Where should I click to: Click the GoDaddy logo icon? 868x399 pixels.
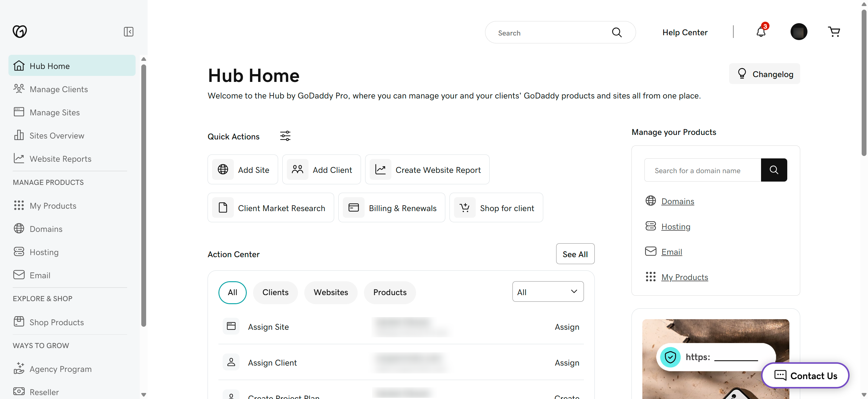(20, 32)
